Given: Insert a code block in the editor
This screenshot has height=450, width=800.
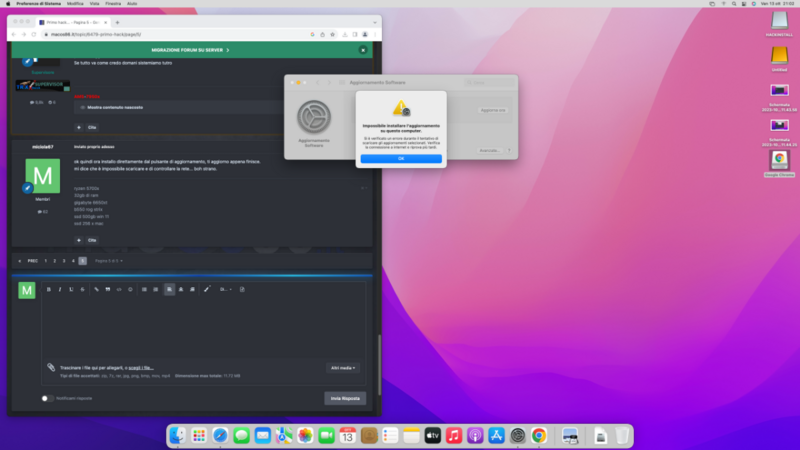Looking at the screenshot, I should [x=119, y=289].
